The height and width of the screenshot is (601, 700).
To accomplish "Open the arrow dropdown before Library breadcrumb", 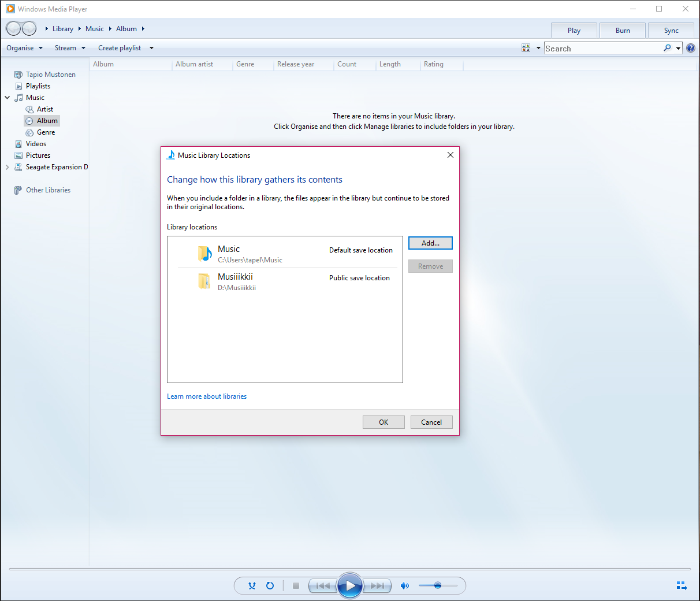I will point(46,29).
